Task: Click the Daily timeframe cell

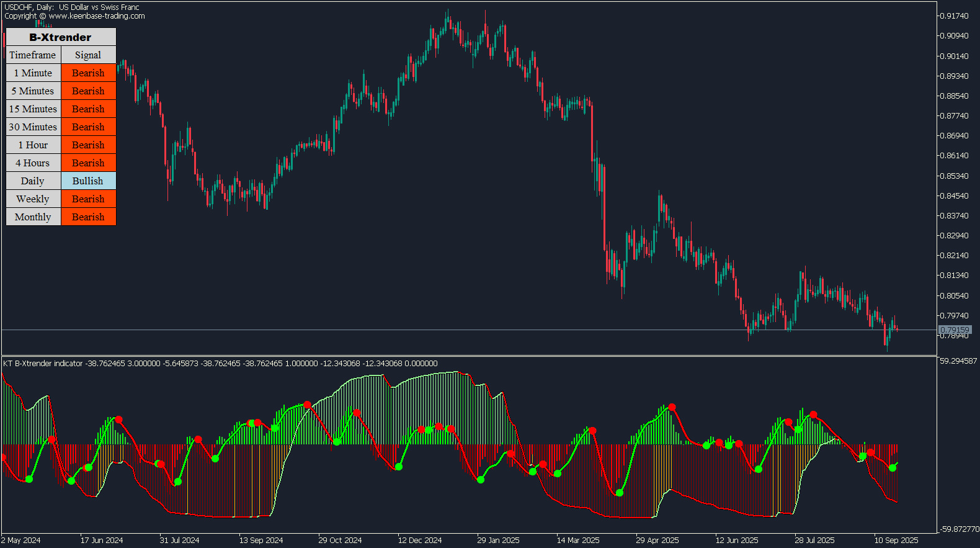Action: pos(33,181)
